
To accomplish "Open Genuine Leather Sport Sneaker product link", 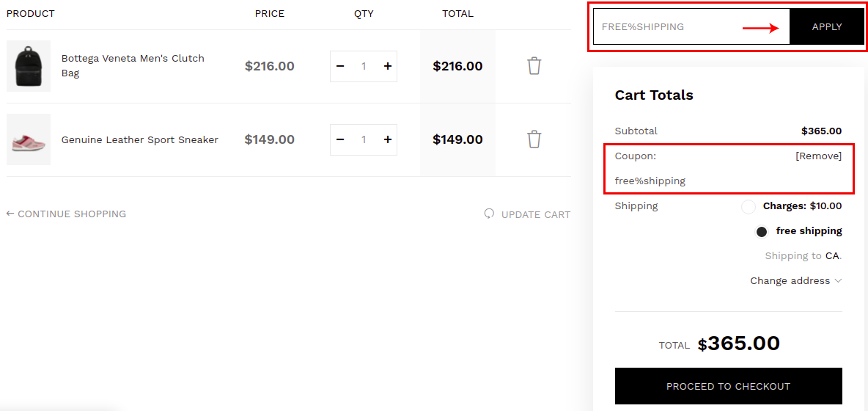I will 139,139.
